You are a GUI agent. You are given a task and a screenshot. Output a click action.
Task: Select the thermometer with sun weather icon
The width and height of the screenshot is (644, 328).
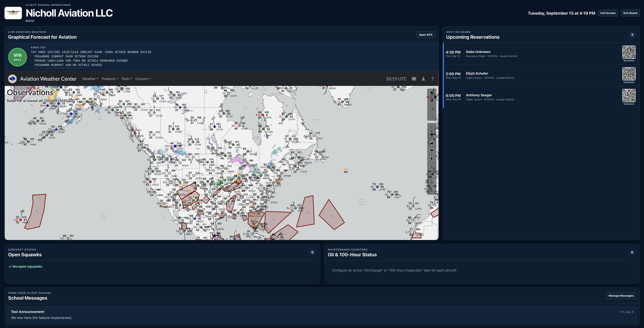click(432, 127)
